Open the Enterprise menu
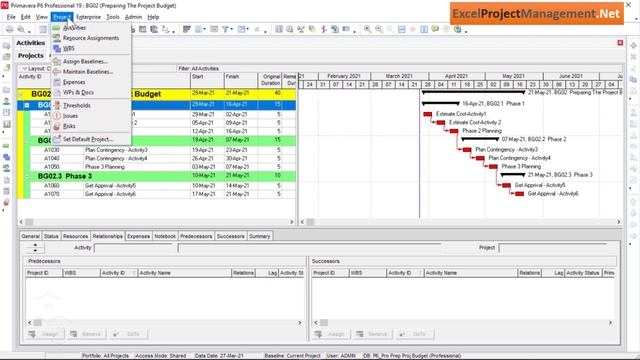The height and width of the screenshot is (360, 640). click(x=88, y=17)
